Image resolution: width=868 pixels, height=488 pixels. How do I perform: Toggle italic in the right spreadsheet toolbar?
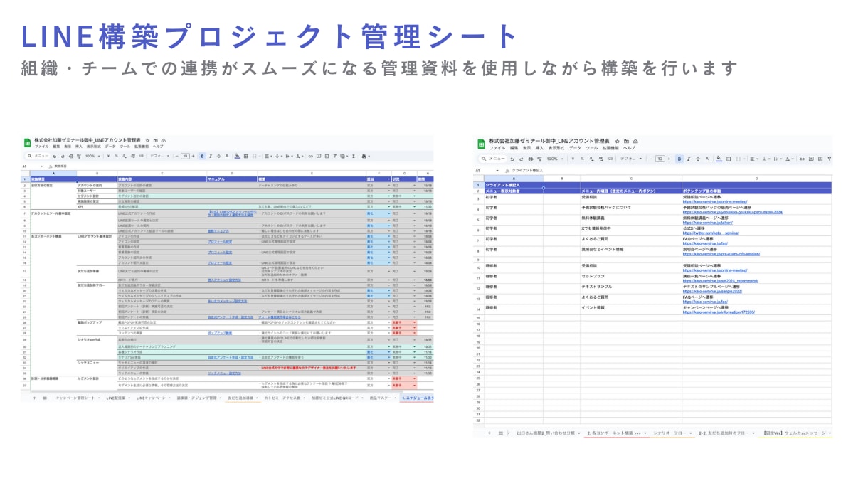click(689, 159)
